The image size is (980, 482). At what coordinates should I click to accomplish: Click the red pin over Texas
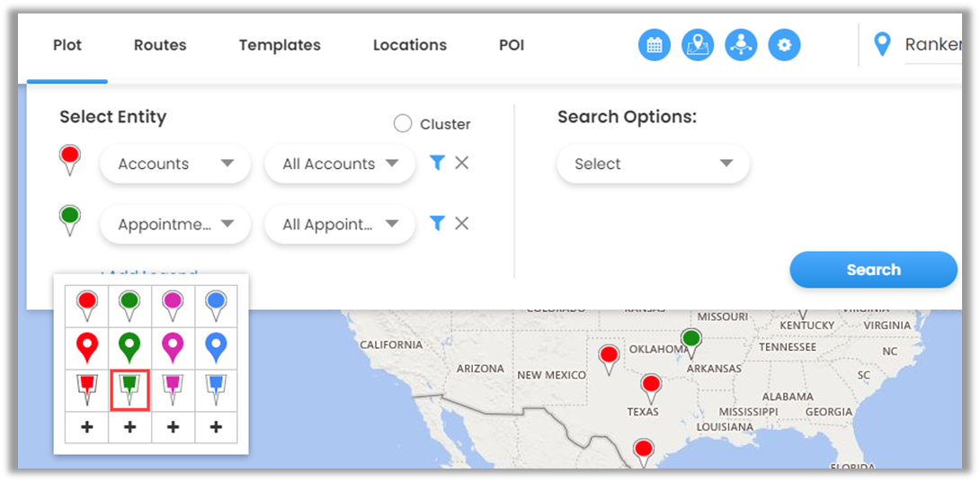click(x=651, y=388)
